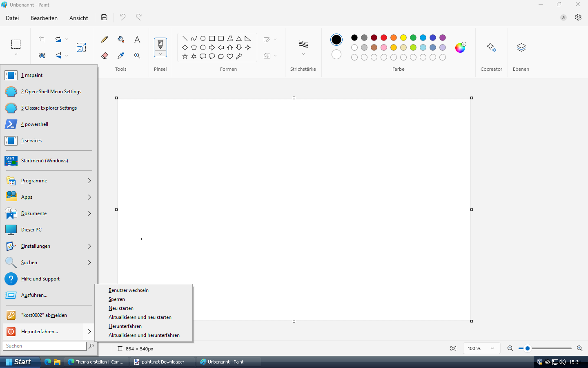Select the rectangle shape
Screen dimensions: 588x368
212,38
